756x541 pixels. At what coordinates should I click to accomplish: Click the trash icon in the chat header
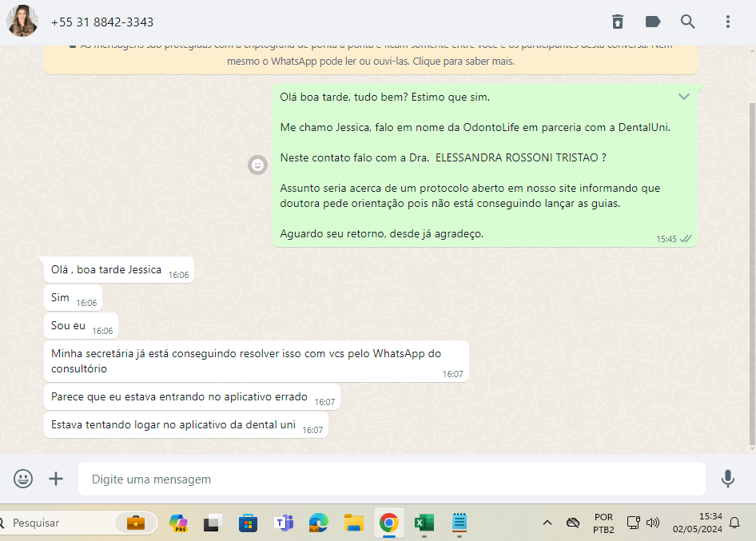[x=618, y=22]
